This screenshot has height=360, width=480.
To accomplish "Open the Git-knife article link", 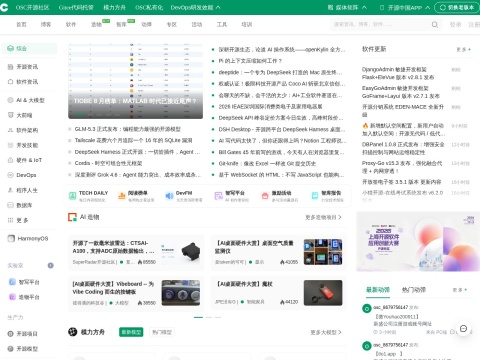I will [267, 164].
